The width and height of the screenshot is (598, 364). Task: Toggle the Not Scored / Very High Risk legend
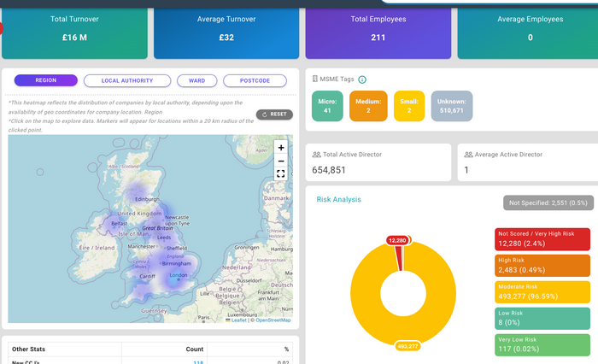(x=542, y=239)
